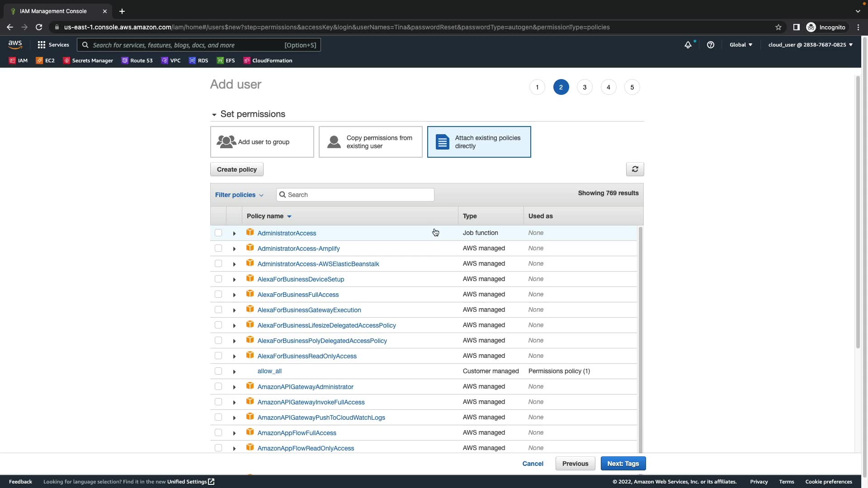Open the AWS help question-mark icon
This screenshot has width=868, height=488.
[710, 45]
